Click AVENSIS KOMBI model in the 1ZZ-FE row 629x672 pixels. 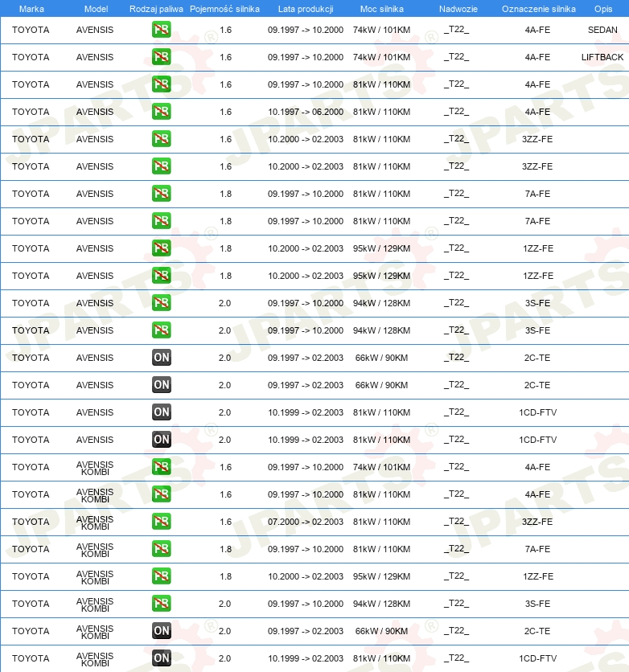point(95,577)
